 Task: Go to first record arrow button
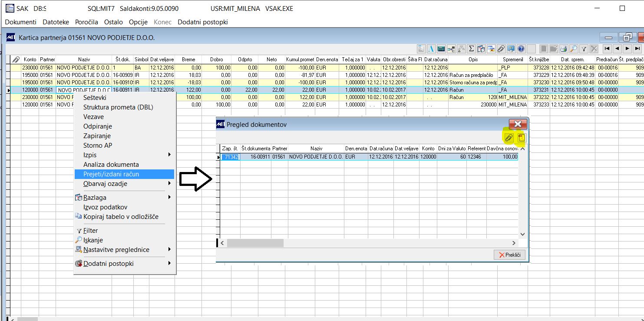pos(607,49)
